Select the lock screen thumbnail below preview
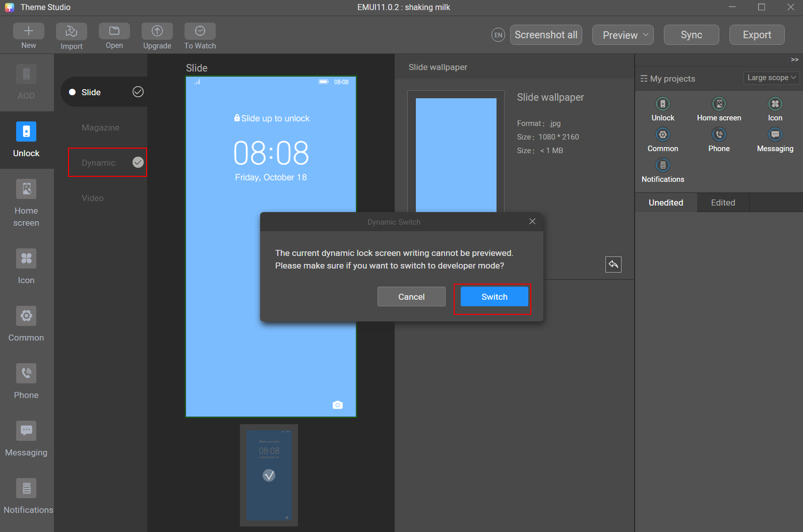Viewport: 803px width, 532px height. click(x=269, y=475)
